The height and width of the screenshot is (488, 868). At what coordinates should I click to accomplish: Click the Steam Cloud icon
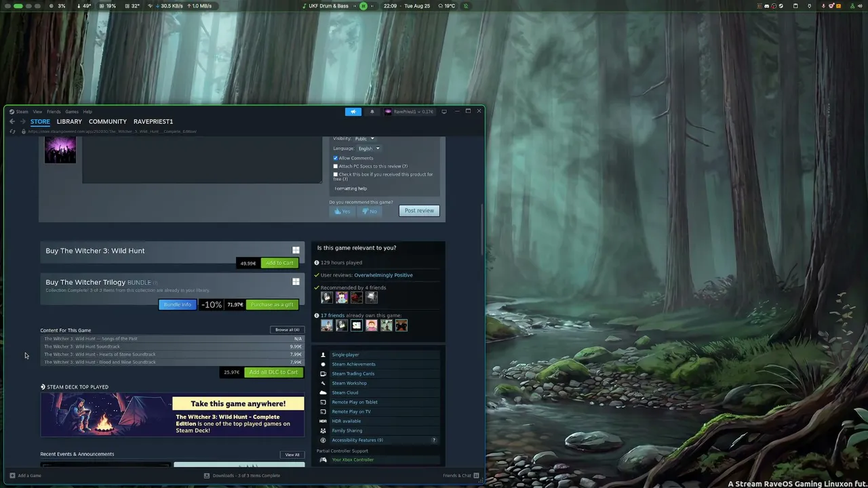click(x=323, y=392)
